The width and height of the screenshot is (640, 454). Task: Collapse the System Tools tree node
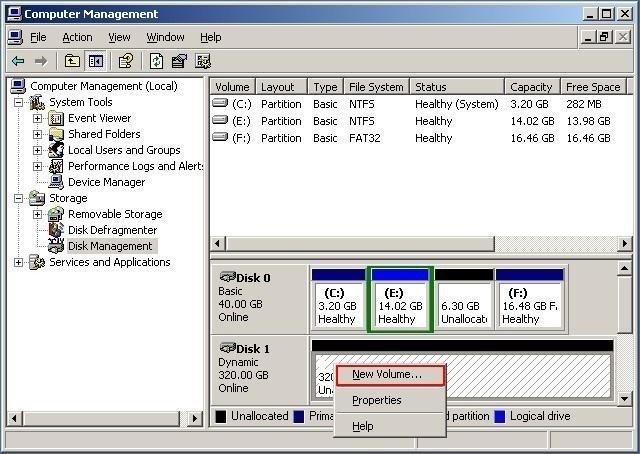pyautogui.click(x=18, y=102)
